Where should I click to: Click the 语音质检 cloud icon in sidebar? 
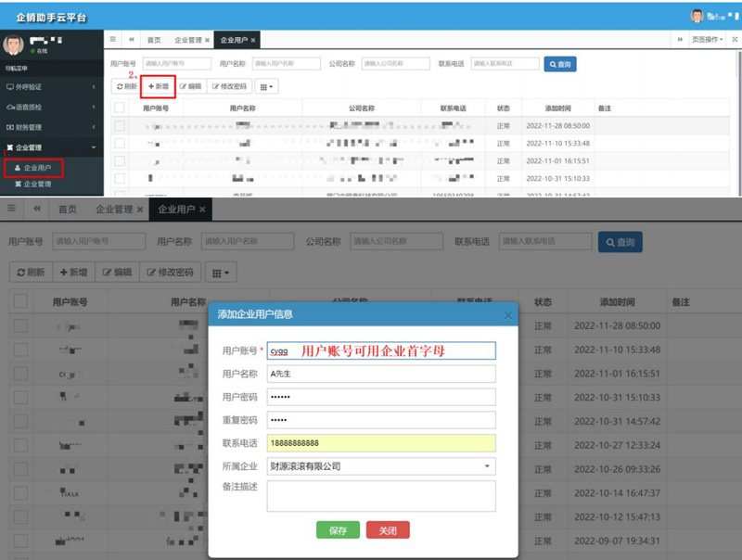(10, 107)
